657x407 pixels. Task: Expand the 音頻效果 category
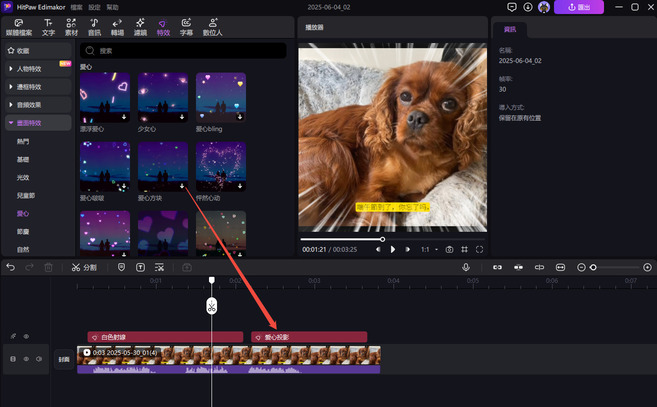pyautogui.click(x=39, y=105)
